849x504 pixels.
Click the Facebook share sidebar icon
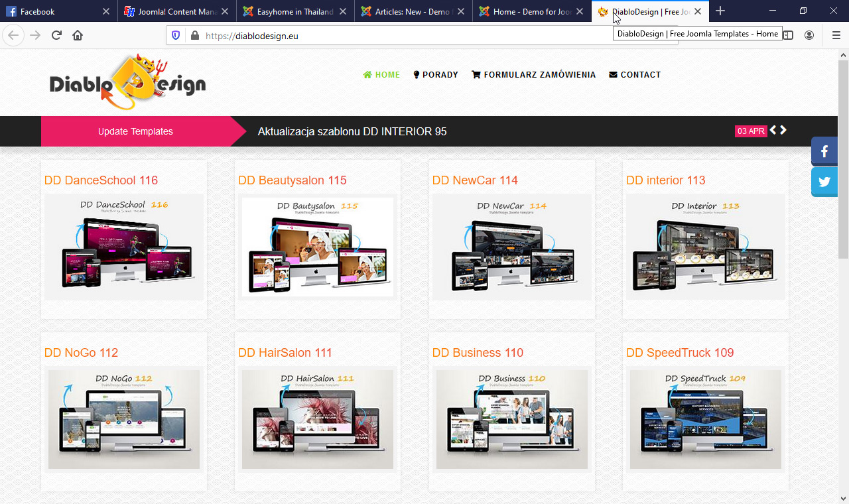[824, 151]
